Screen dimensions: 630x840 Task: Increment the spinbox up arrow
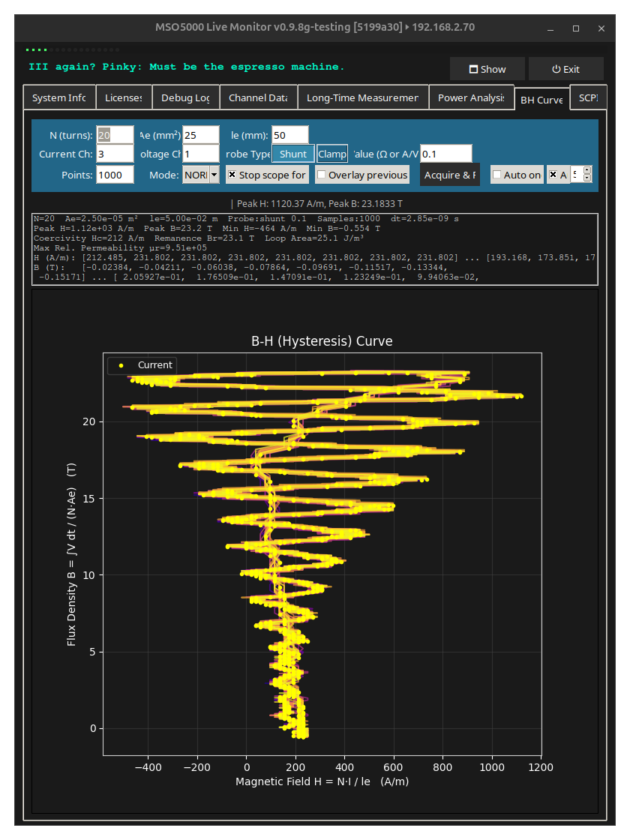pos(587,170)
